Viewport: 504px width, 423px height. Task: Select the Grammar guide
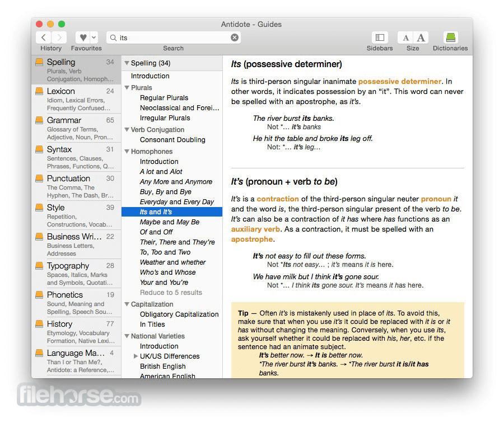[76, 128]
